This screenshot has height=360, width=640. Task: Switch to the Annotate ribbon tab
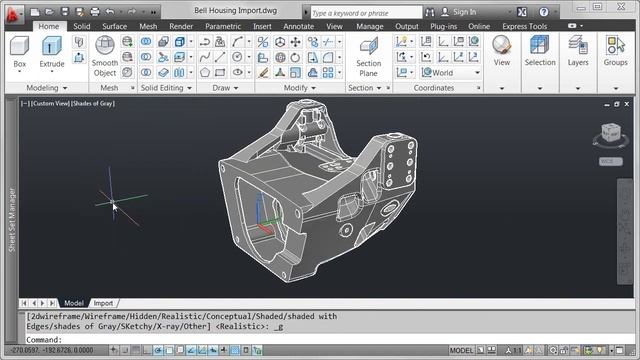[x=298, y=26]
